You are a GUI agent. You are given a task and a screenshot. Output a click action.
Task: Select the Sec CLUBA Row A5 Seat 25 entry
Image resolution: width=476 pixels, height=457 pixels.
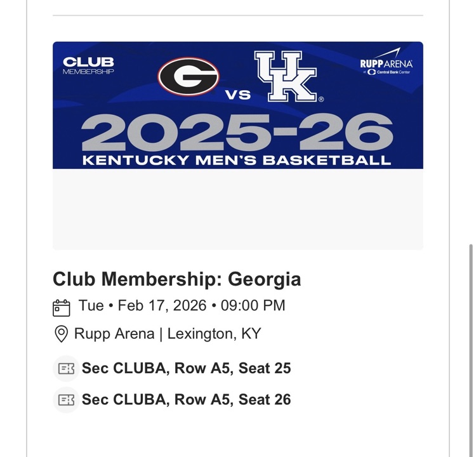[186, 368]
